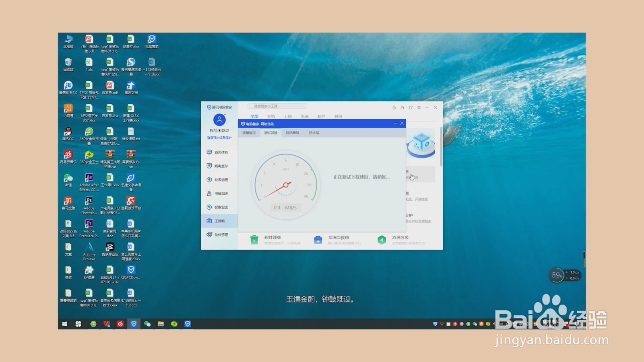Select the 全部 category tab in toolbox
The image size is (644, 362).
tap(254, 116)
